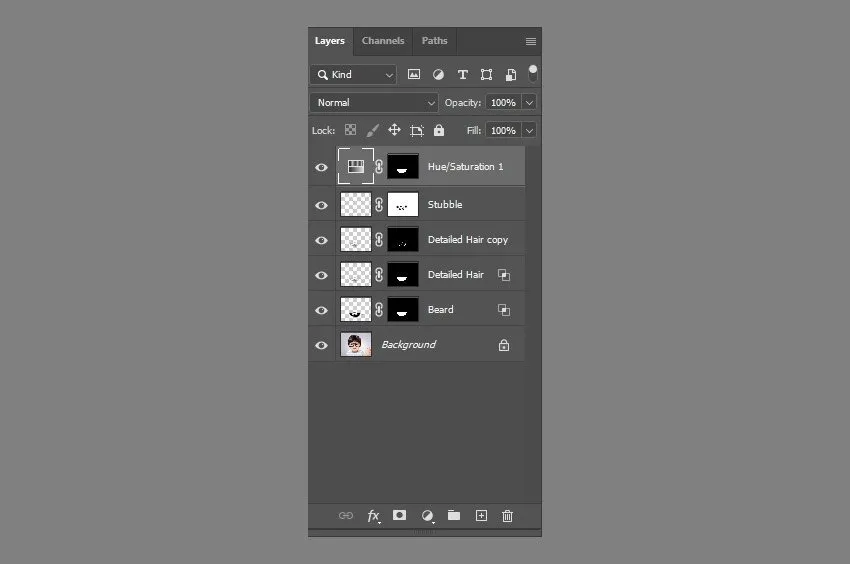Lock layer position with move icon

(x=394, y=130)
